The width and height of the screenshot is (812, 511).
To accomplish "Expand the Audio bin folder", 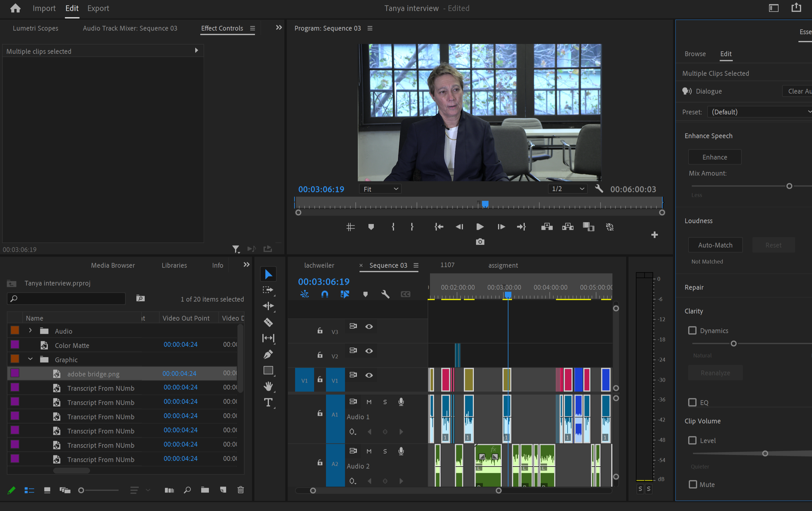I will (30, 331).
